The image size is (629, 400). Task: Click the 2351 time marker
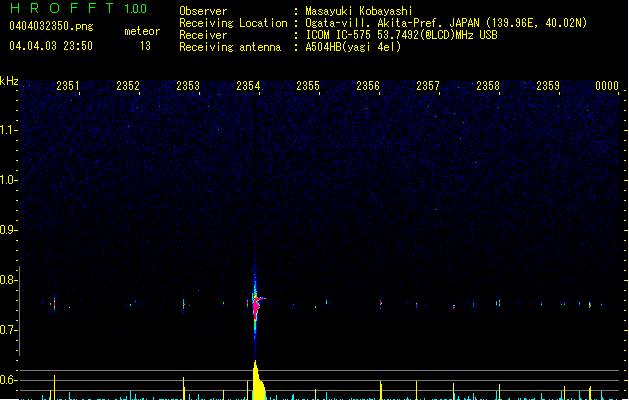68,87
